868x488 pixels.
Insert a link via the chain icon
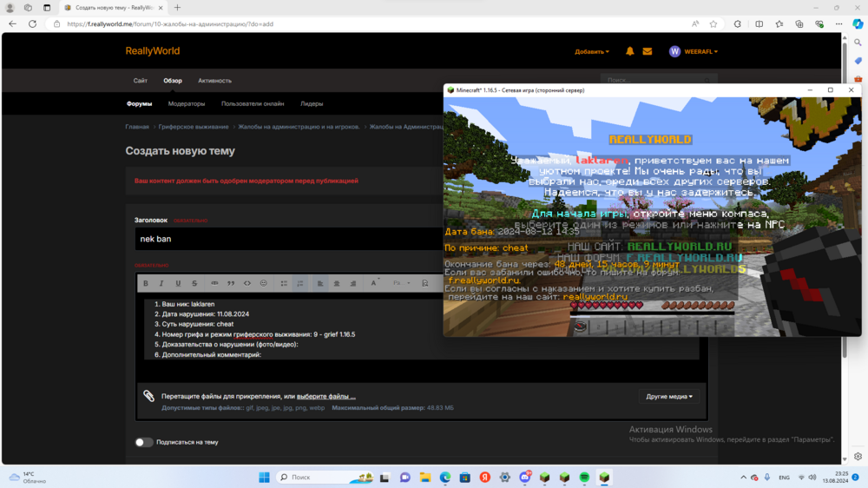click(x=214, y=283)
